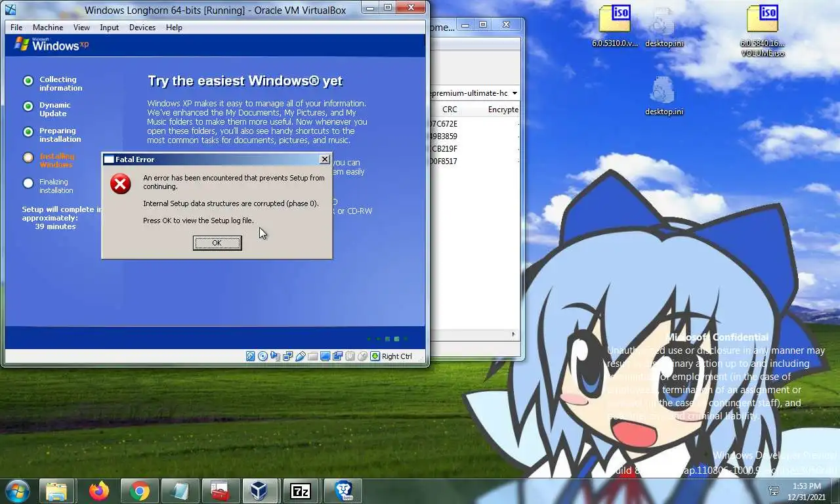Open the Machine menu in VirtualBox
Screen dimensions: 840x504
[48, 28]
